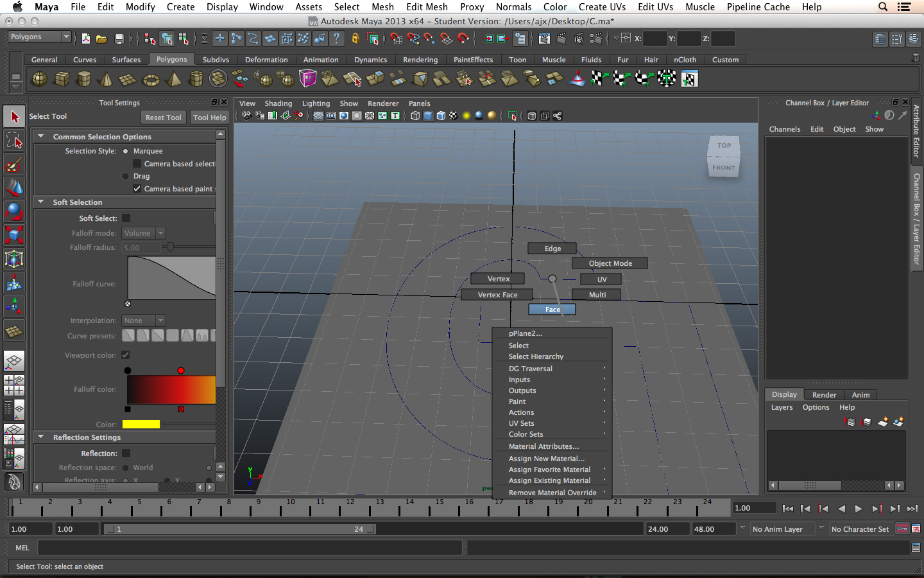Click the polygon cube shelf icon
924x578 pixels.
tap(62, 79)
